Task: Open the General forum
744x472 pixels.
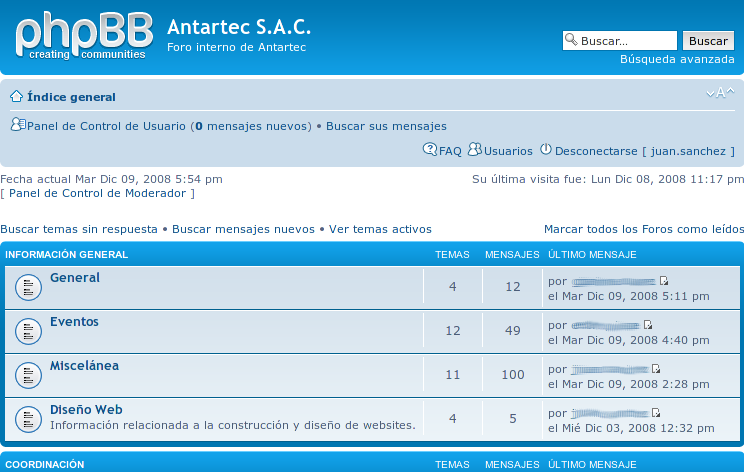Action: pos(75,278)
